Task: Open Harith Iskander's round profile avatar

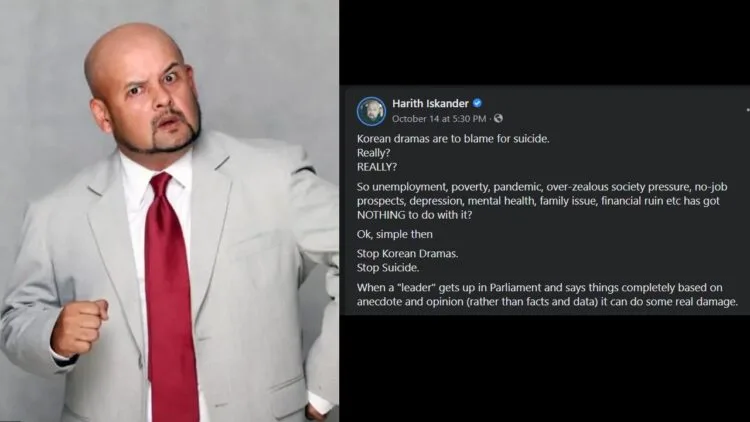Action: tap(371, 111)
